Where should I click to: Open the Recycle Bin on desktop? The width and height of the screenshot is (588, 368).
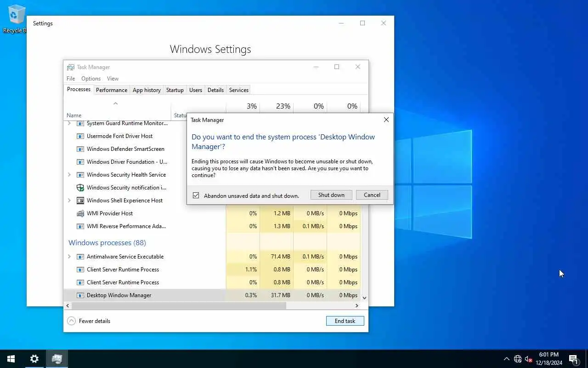(x=17, y=19)
